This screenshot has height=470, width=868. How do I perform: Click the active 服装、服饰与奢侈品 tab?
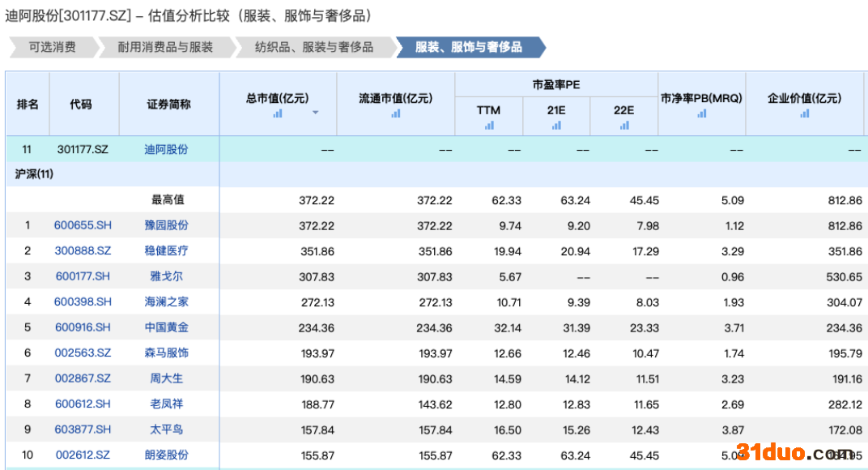pyautogui.click(x=469, y=47)
